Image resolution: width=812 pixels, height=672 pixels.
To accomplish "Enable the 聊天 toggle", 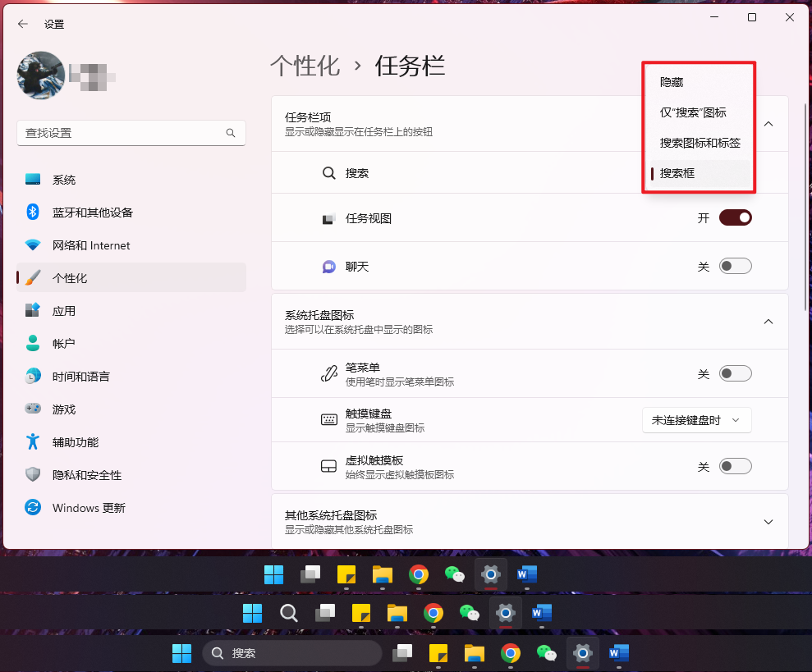I will 735,265.
